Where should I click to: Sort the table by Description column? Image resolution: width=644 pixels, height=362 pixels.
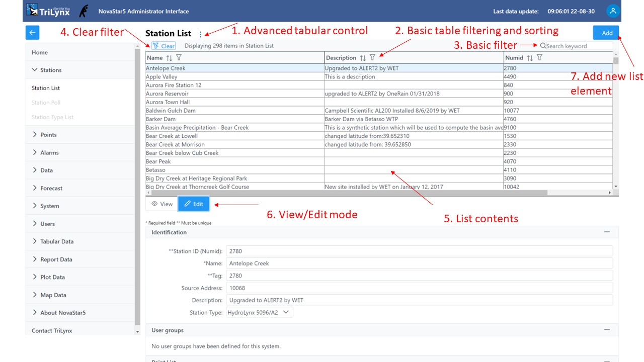coord(363,58)
